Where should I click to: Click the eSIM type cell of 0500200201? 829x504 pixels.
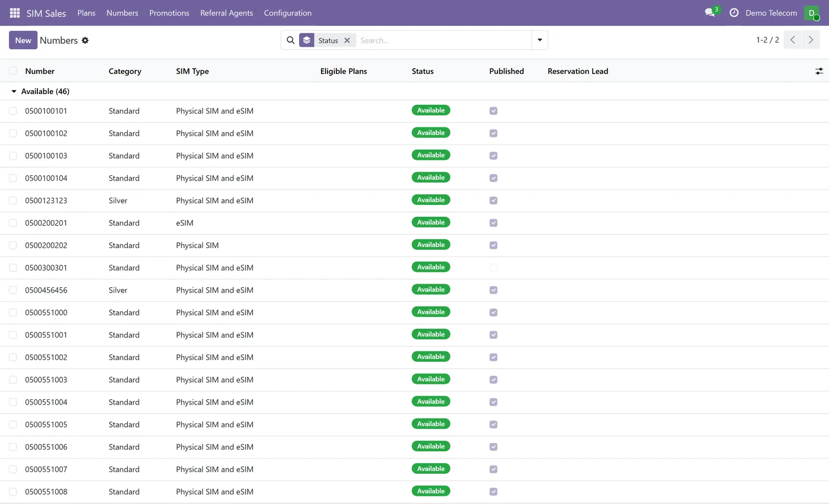click(x=185, y=223)
